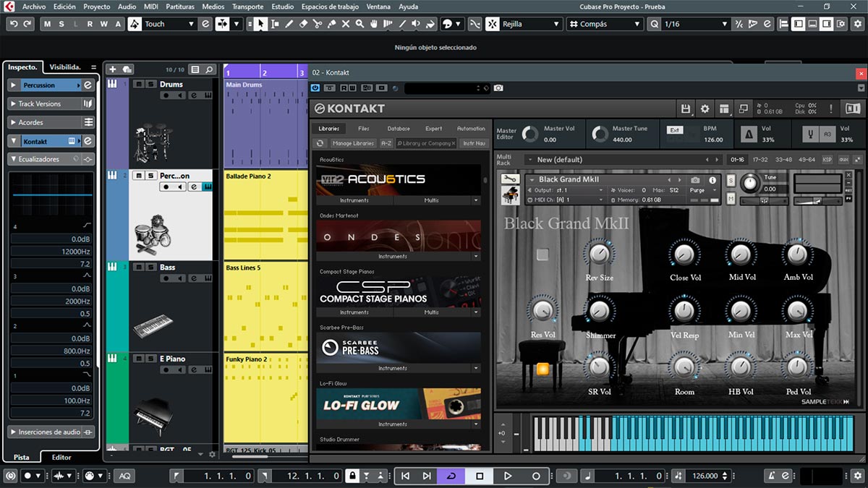Click the Rev Size knob
This screenshot has height=488, width=868.
click(x=599, y=253)
